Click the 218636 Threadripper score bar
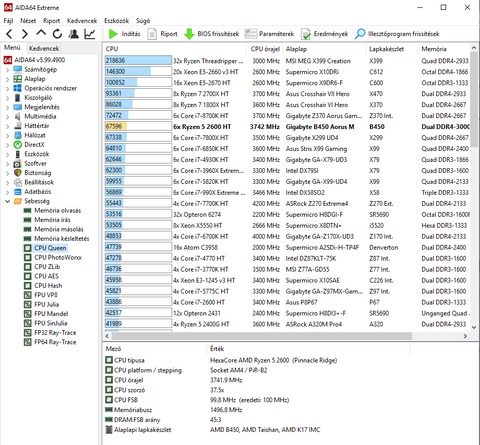 pos(138,60)
